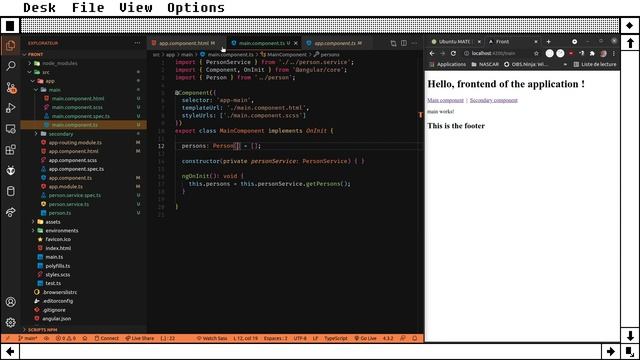Open the editor's more actions ellipsis
Viewport: 640px width, 360px height.
pos(414,43)
